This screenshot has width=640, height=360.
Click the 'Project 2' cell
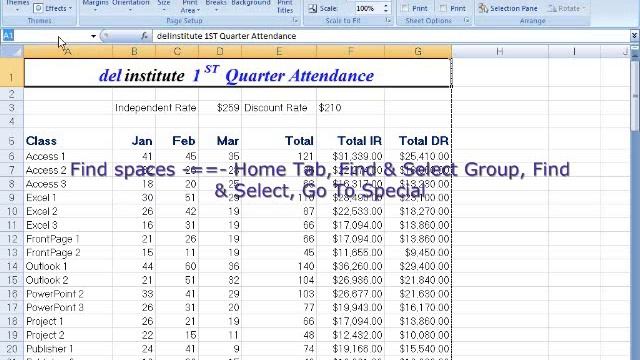(x=68, y=335)
